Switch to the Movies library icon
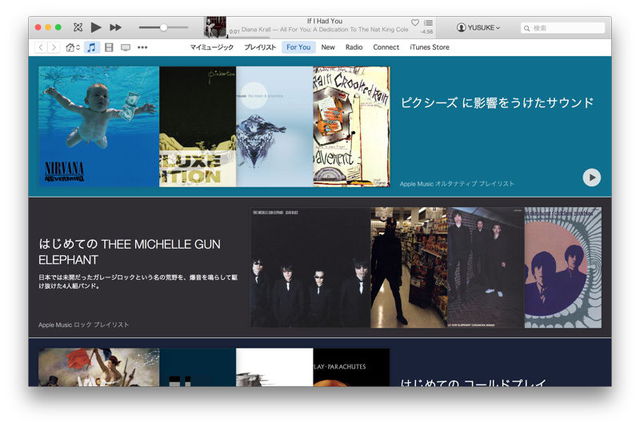 (108, 47)
